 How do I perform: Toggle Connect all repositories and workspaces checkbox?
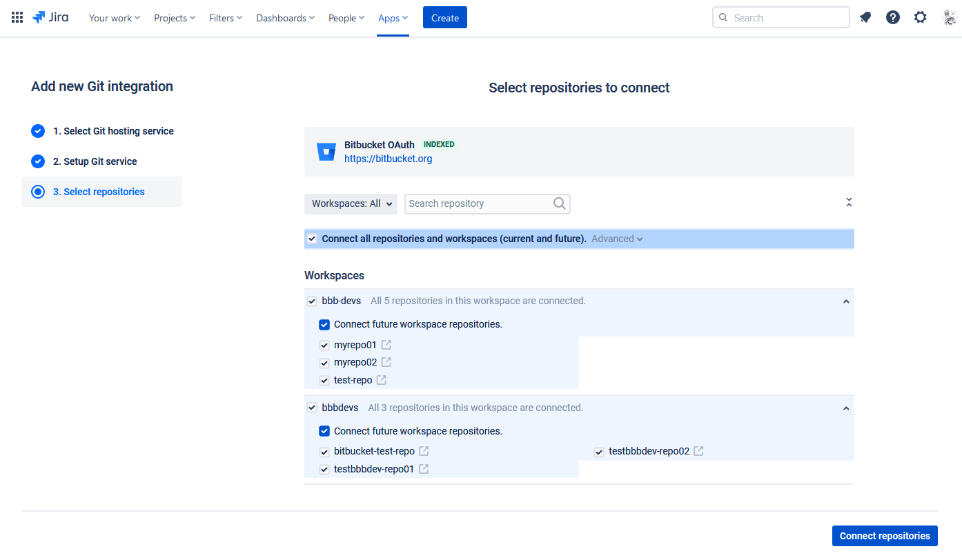click(x=312, y=239)
